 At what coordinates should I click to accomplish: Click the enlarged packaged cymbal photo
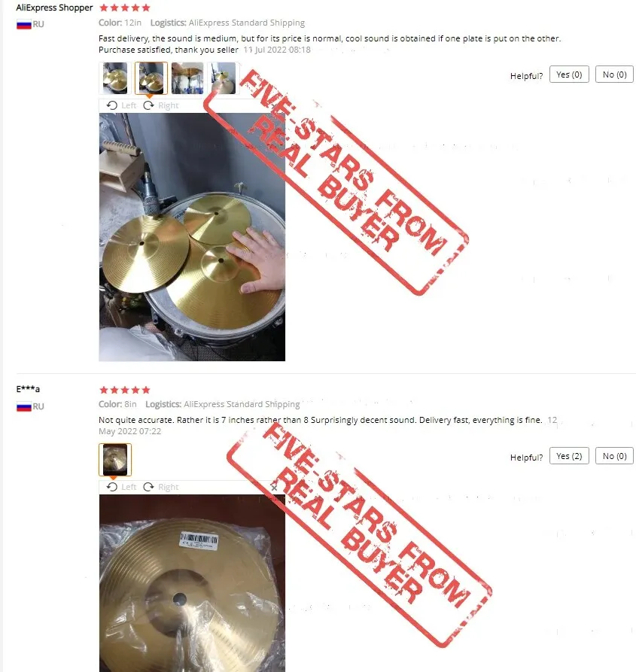tap(192, 583)
